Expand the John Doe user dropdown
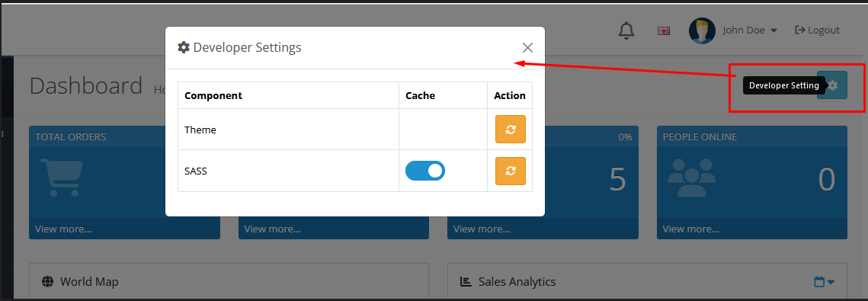The width and height of the screenshot is (868, 301). click(x=750, y=30)
